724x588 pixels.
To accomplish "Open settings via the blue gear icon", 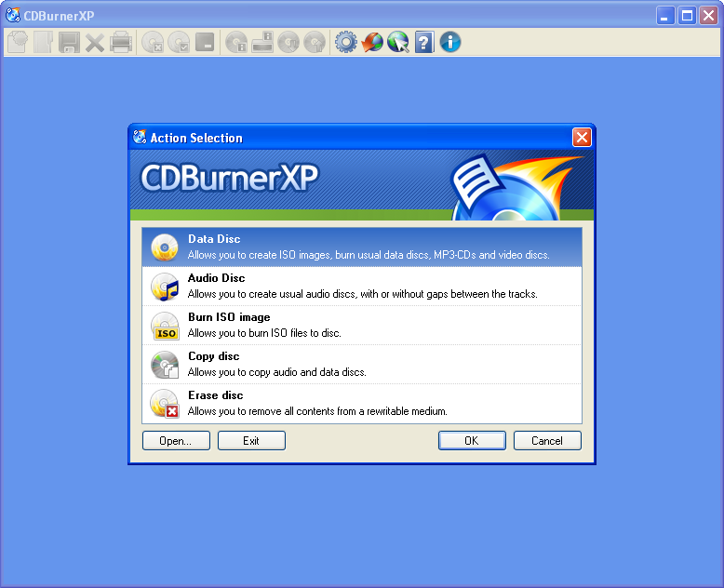I will (x=346, y=42).
